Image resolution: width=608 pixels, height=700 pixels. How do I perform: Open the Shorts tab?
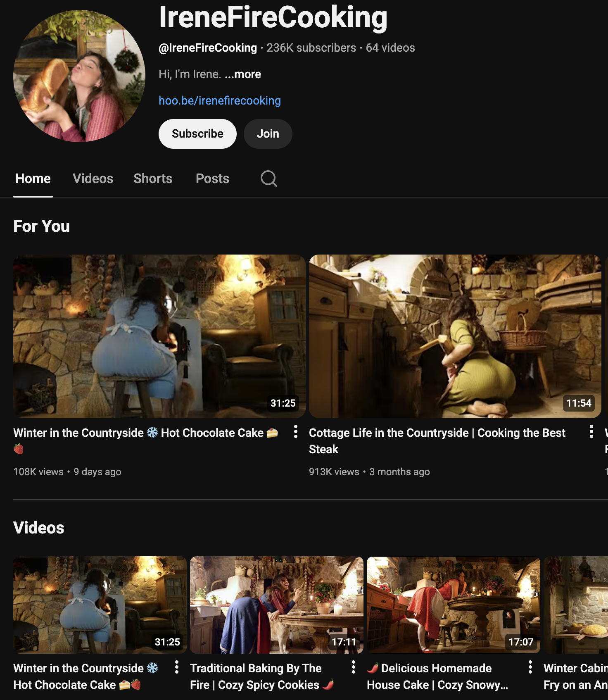click(153, 179)
